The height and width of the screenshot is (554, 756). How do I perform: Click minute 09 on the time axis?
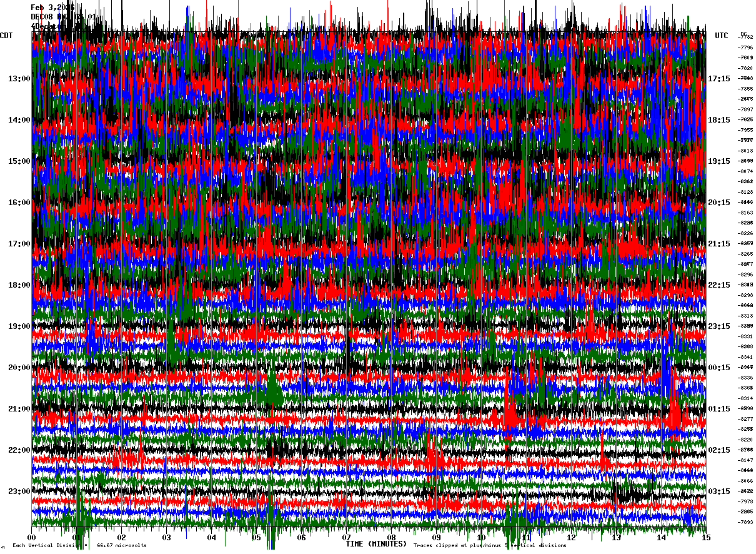coord(437,538)
